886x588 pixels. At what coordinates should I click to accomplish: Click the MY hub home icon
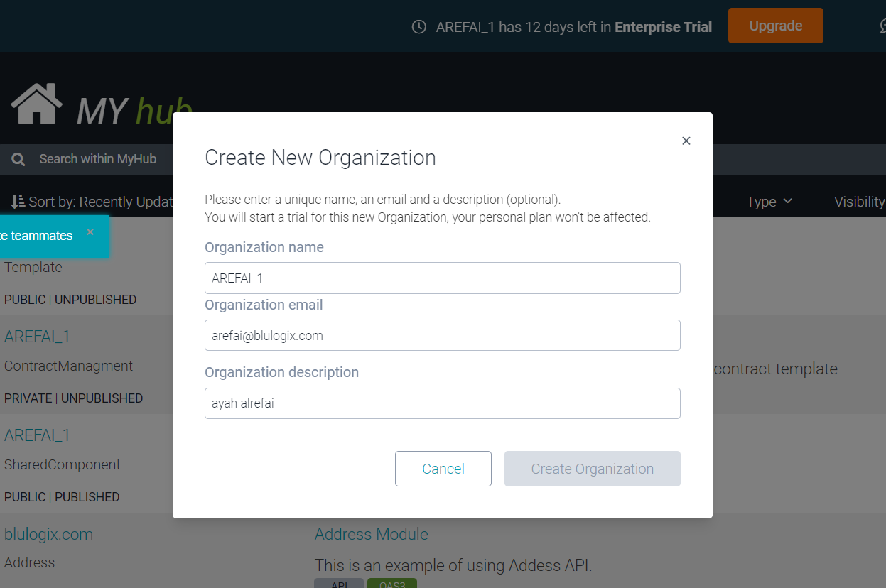(36, 104)
